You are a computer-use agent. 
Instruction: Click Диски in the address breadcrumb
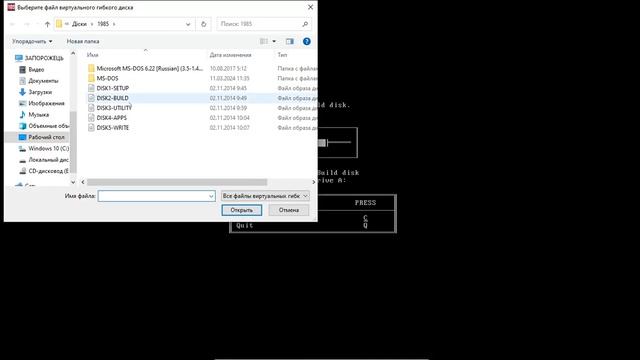click(79, 24)
